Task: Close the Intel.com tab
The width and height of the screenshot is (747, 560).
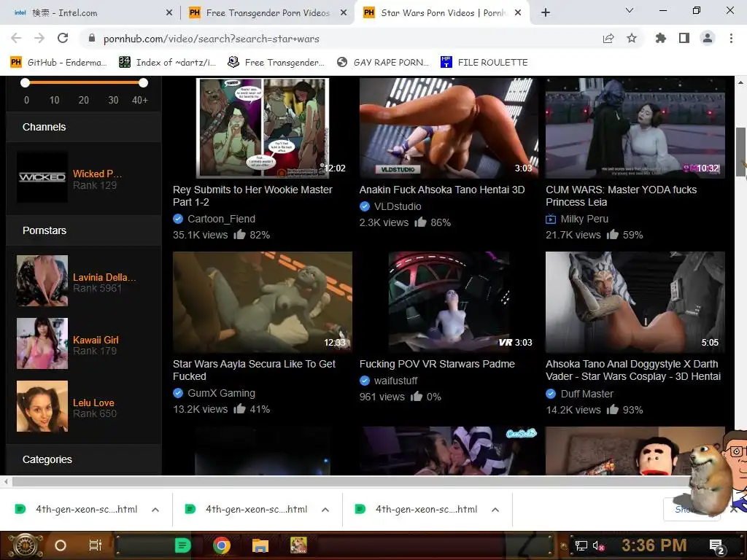Action: pos(169,13)
